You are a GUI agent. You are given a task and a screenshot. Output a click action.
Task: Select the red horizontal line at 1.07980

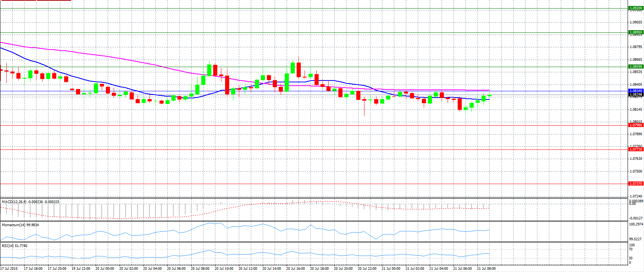[x=314, y=125]
